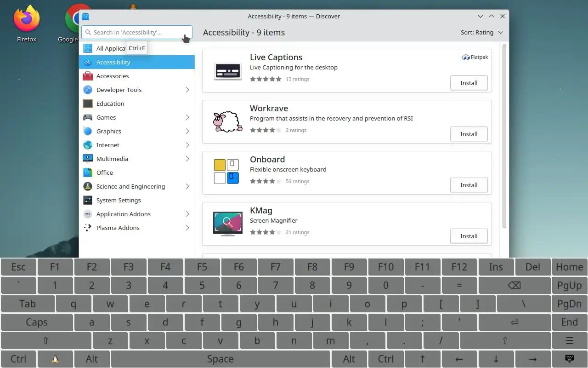The image size is (588, 368).
Task: Click the right arrow key on virtual keyboard
Action: (533, 359)
